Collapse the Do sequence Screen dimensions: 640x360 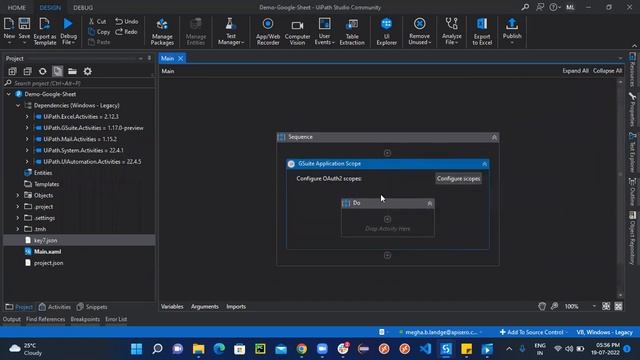[429, 203]
